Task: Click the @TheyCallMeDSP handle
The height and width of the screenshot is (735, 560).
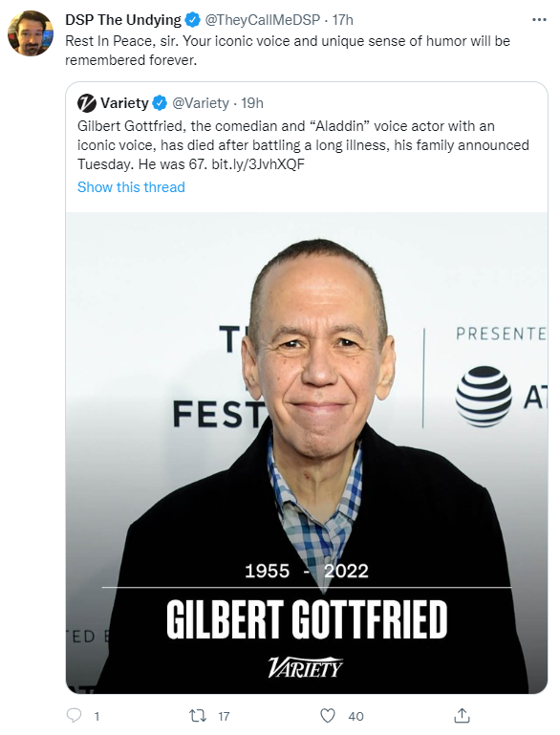Action: (x=263, y=20)
